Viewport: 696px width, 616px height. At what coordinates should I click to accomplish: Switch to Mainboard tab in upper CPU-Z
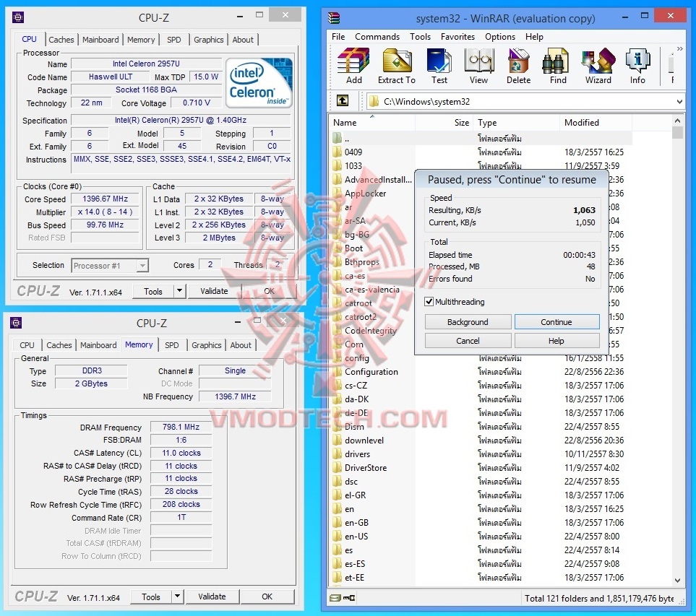(100, 40)
